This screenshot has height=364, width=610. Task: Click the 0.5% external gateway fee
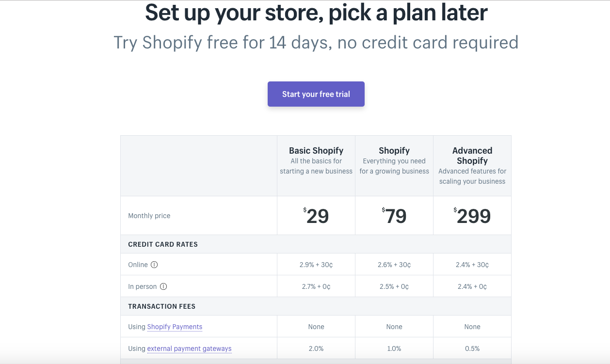(472, 348)
